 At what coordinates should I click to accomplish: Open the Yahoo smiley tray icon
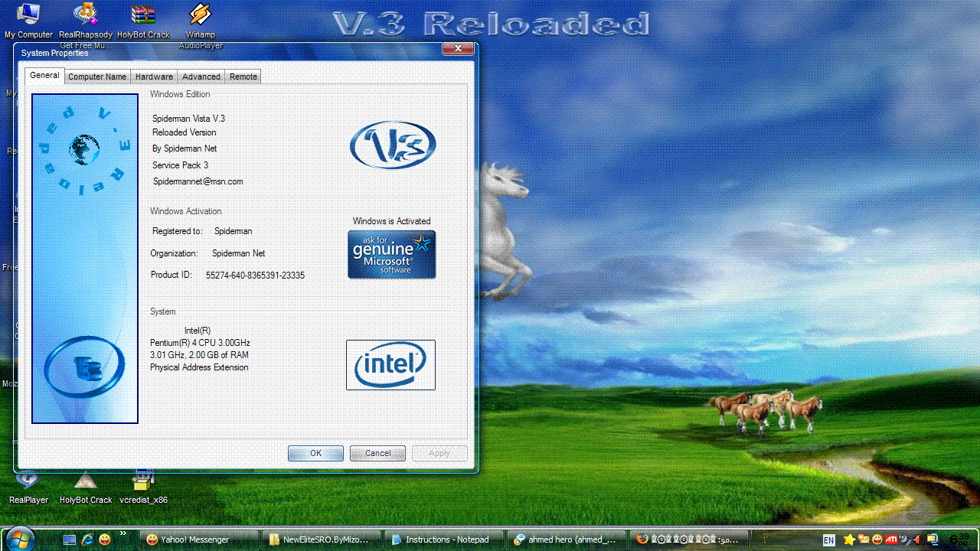click(x=877, y=540)
